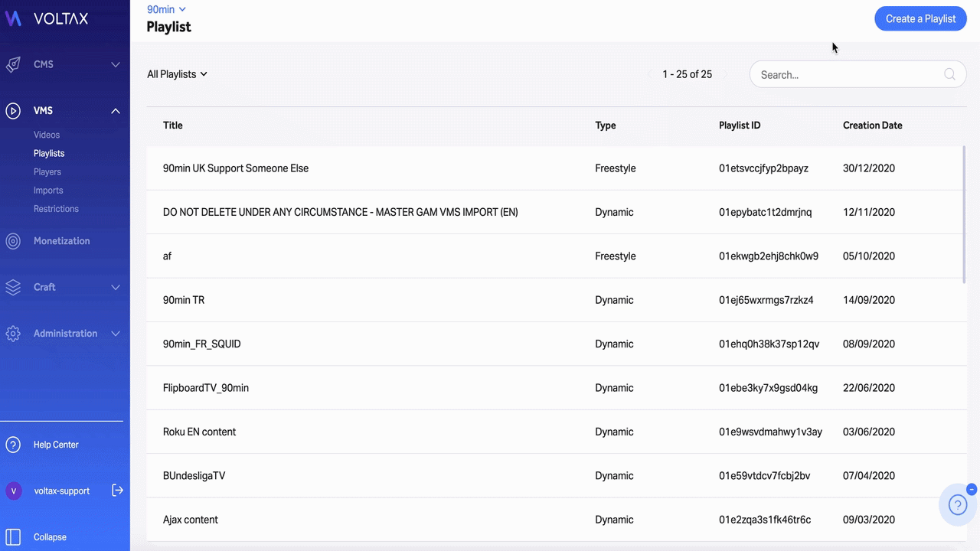The width and height of the screenshot is (980, 551).
Task: Click the playlist table vertical scrollbar
Action: pyautogui.click(x=964, y=214)
